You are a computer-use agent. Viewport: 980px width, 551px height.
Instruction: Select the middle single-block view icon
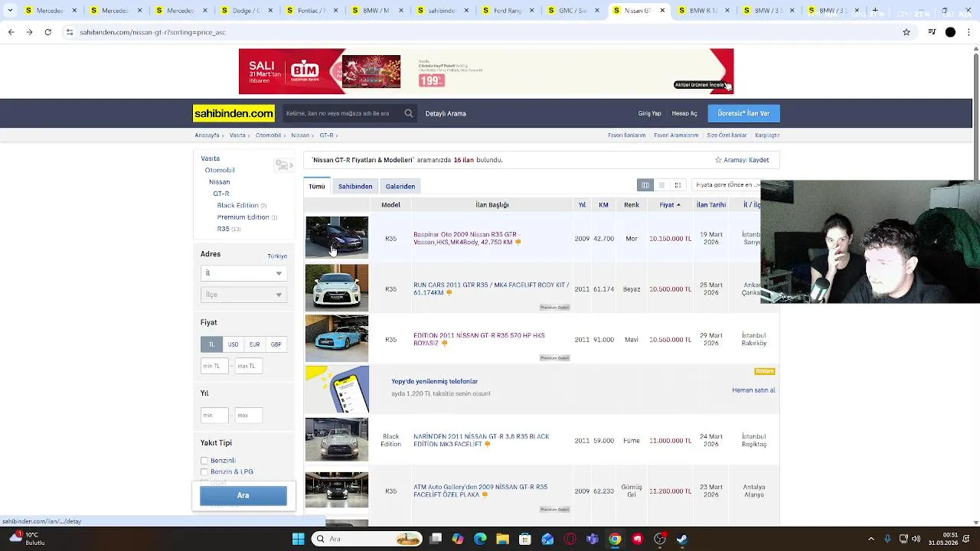661,185
